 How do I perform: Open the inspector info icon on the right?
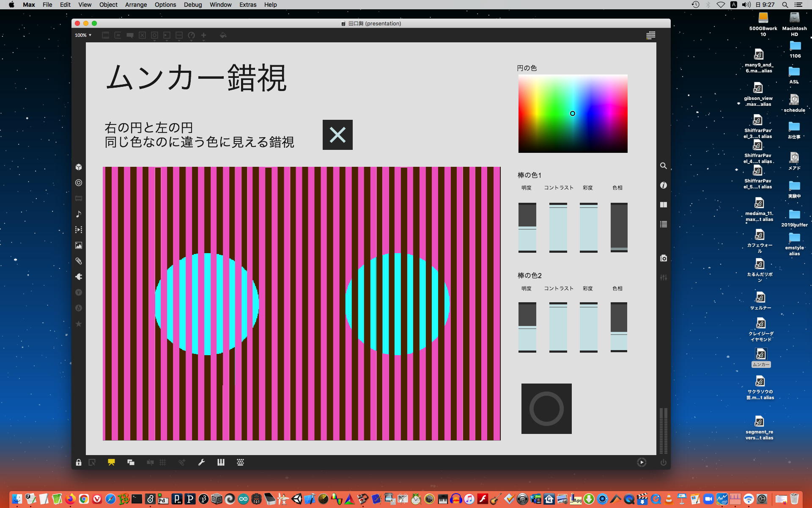pos(663,185)
